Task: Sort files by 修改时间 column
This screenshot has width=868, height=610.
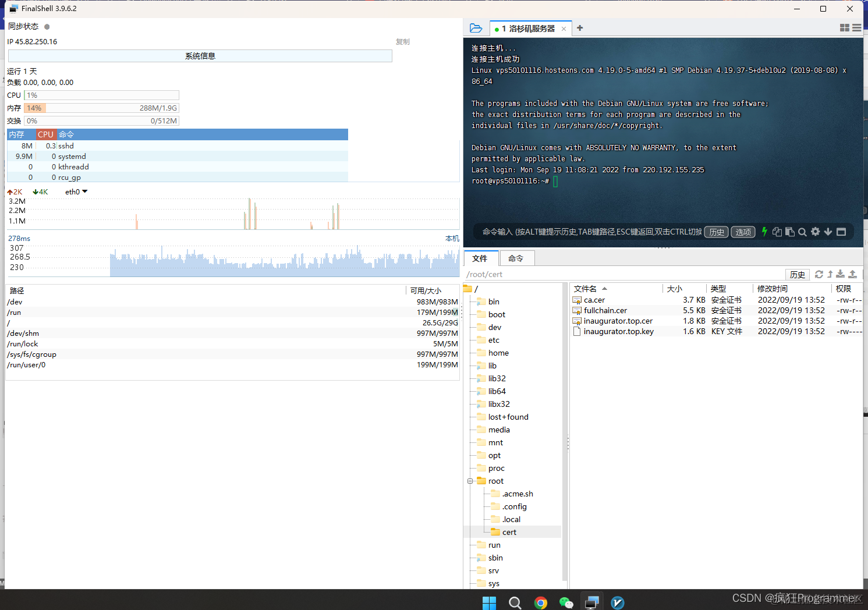Action: [x=792, y=289]
